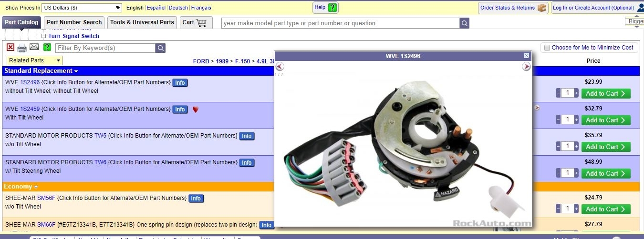The height and width of the screenshot is (239, 644).
Task: Switch to the Part Number Search tab
Action: pos(74,22)
